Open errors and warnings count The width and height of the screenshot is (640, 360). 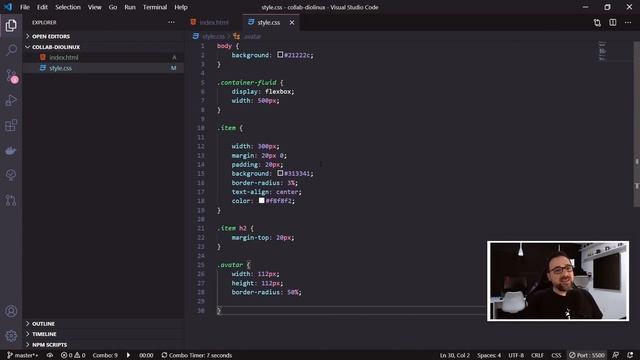(x=73, y=355)
